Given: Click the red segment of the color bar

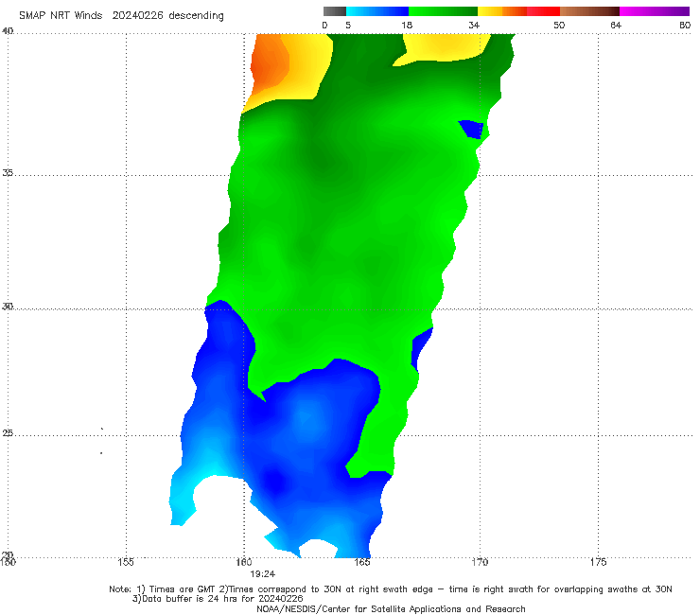Looking at the screenshot, I should click(x=543, y=11).
